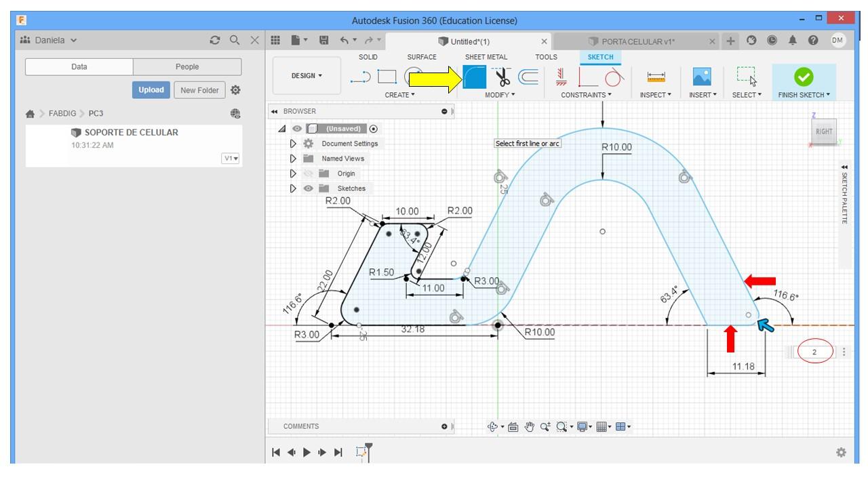Click the Look At navigation icon

(513, 427)
